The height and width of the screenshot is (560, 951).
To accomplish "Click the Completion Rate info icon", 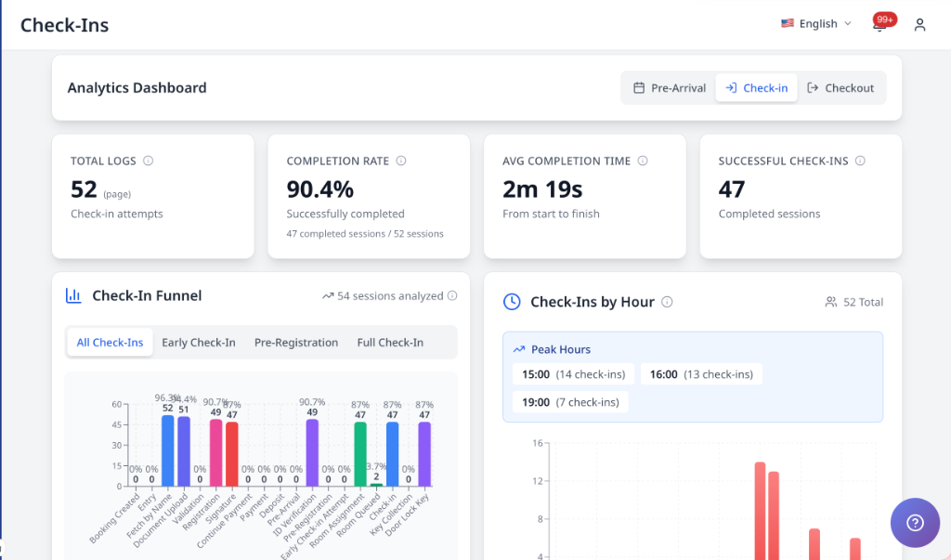I will point(400,160).
